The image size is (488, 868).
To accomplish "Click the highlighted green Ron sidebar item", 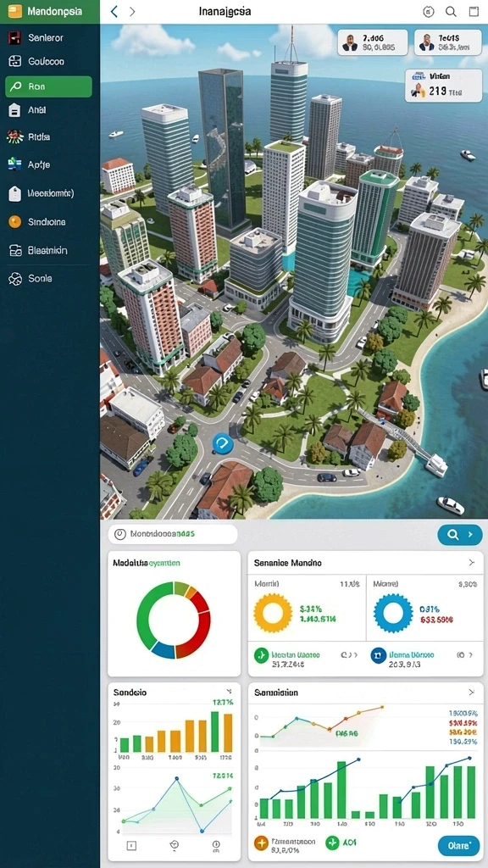I will tap(48, 86).
